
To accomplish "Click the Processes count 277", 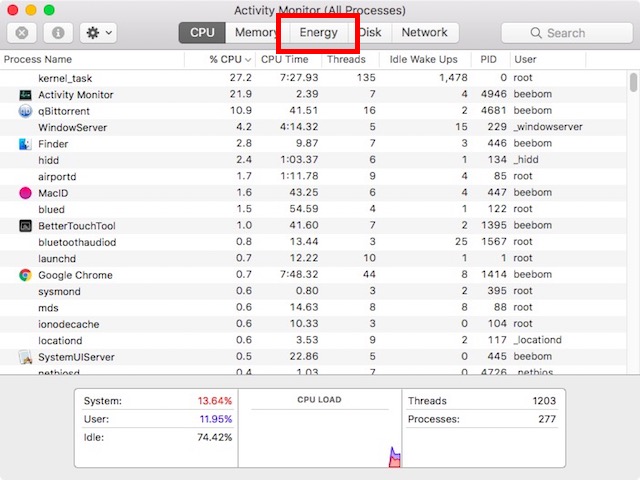I will (547, 419).
